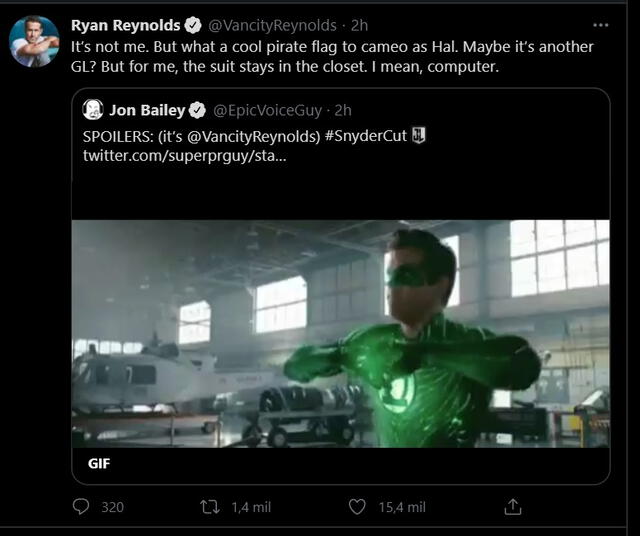Follow the twitter.com/superprguy link
Viewport: 640px width, 536px height.
(x=184, y=156)
